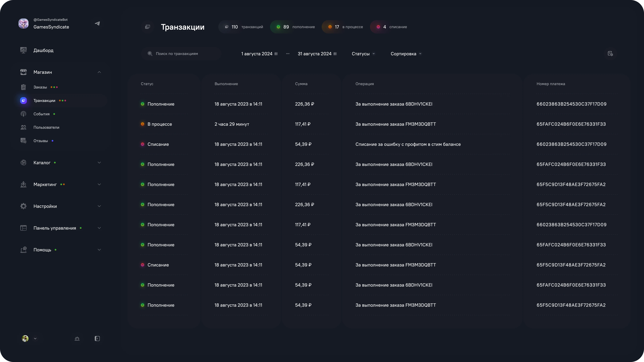
Task: Open Пользователи list
Action: pos(46,127)
